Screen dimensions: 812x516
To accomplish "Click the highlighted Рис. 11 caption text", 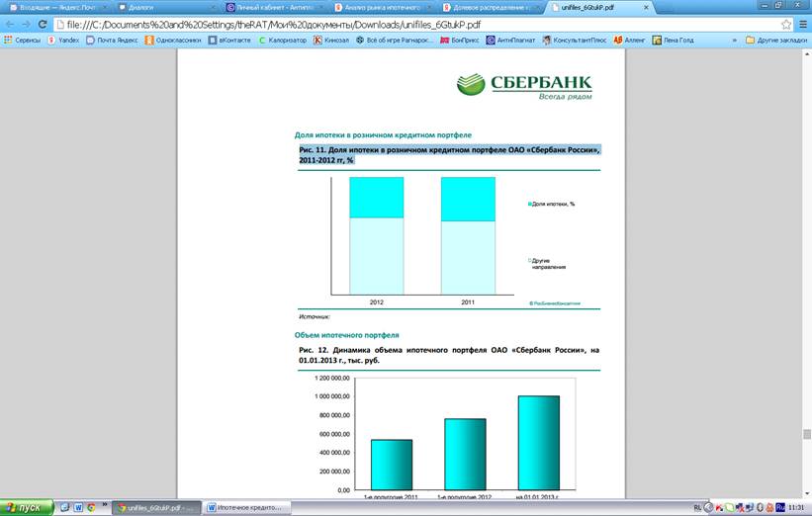I will [449, 155].
